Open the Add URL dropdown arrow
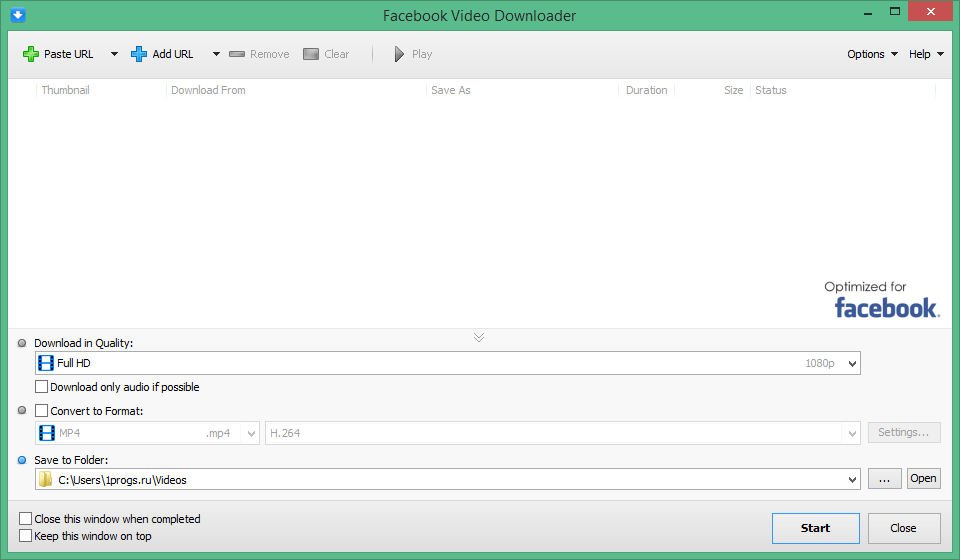 click(216, 54)
